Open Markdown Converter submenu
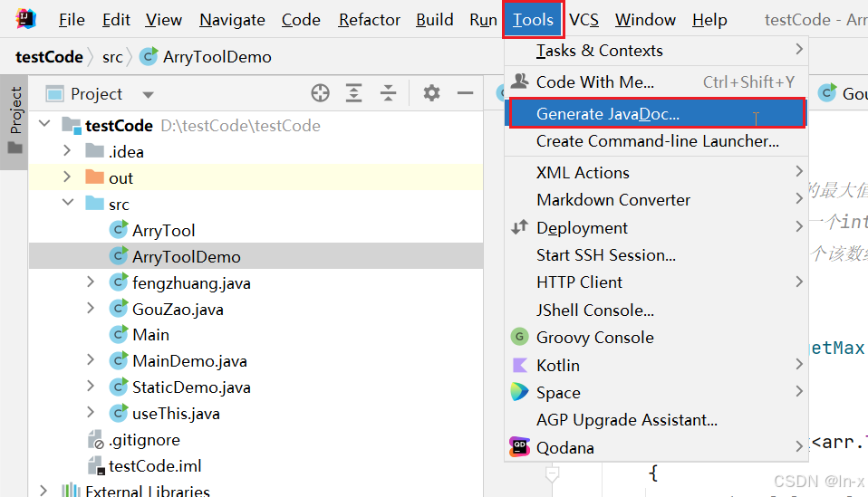This screenshot has height=497, width=868. pos(657,199)
